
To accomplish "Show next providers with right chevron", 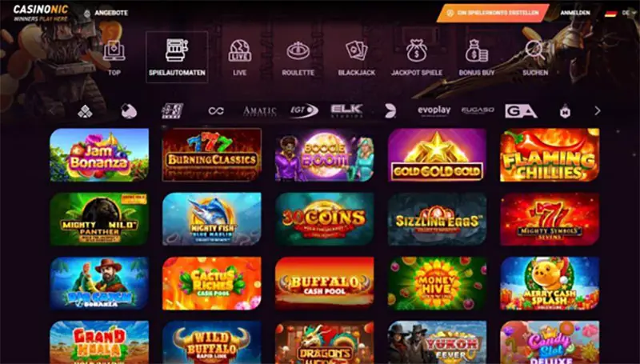I will point(598,110).
